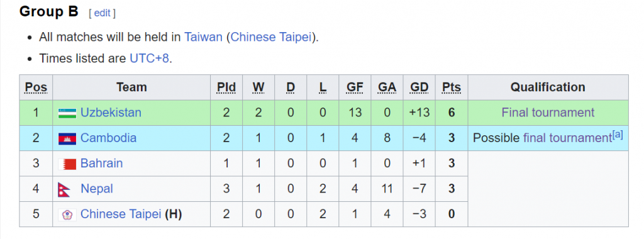Open the Uzbekistan team link
The image size is (644, 239).
[x=111, y=113]
